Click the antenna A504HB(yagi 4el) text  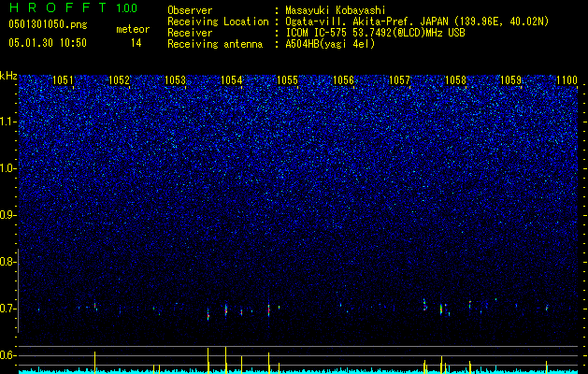tap(330, 44)
